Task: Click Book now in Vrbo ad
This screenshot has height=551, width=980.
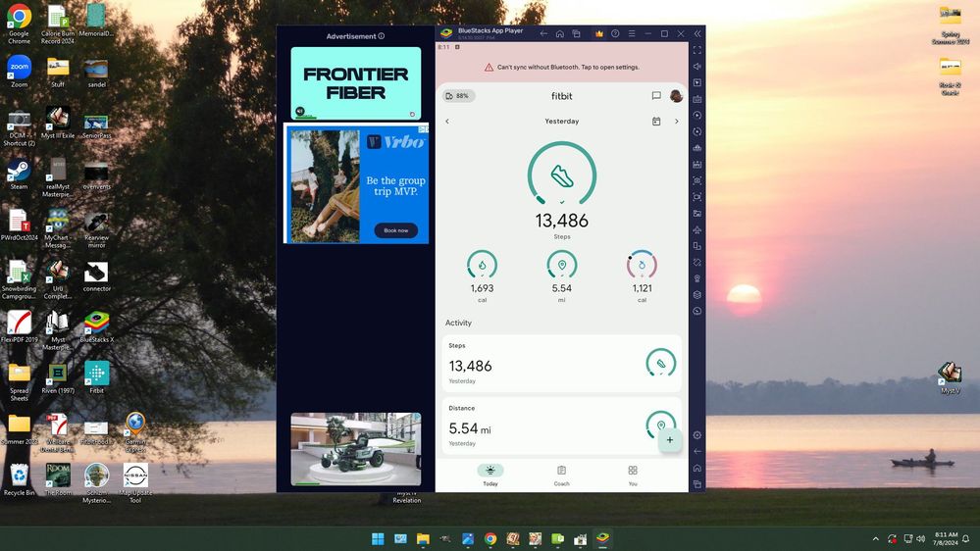Action: click(x=395, y=230)
